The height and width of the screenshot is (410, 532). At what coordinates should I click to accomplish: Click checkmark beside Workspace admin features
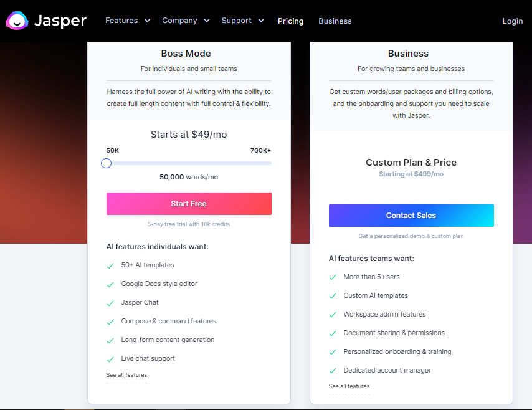(x=333, y=315)
